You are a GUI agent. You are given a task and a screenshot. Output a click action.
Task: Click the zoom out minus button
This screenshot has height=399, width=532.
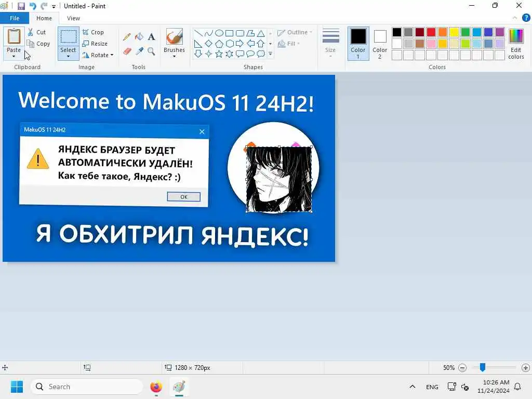tap(462, 367)
